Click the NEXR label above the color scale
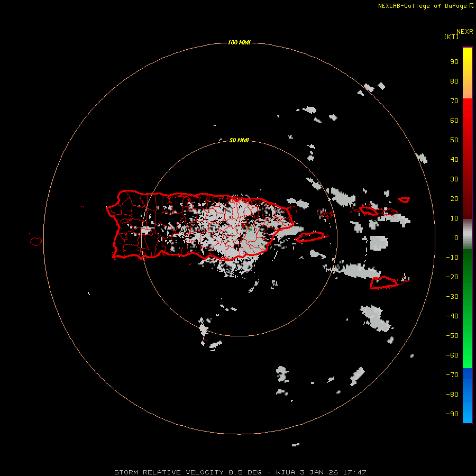The image size is (476, 476). click(x=465, y=32)
